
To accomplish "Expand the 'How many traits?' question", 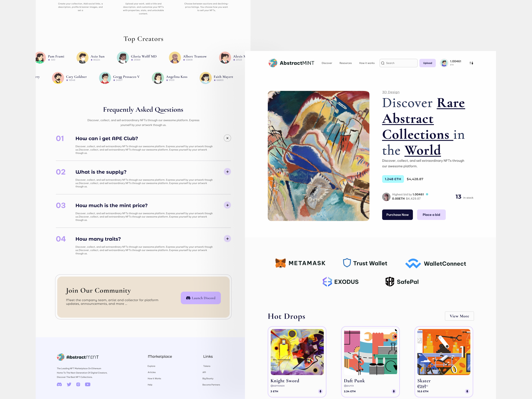I will point(227,239).
